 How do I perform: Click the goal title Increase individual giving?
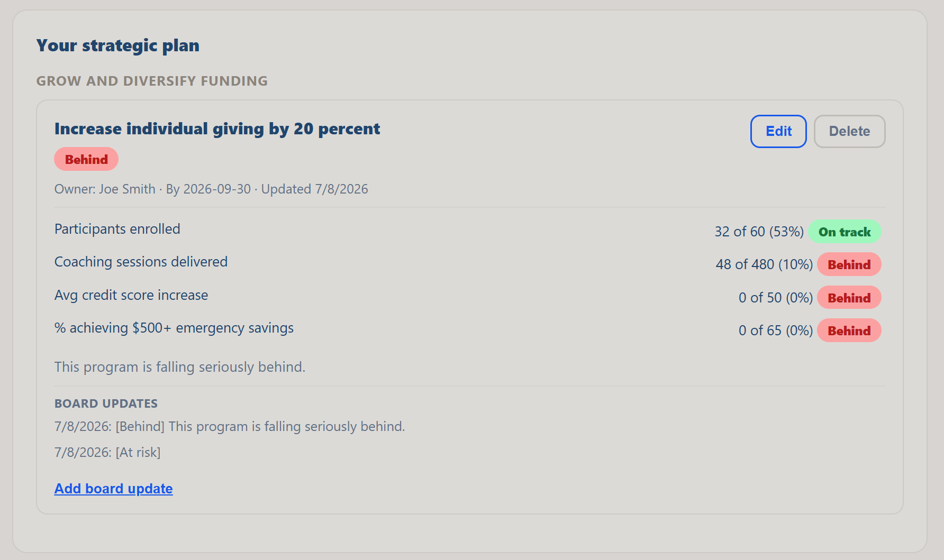click(217, 129)
